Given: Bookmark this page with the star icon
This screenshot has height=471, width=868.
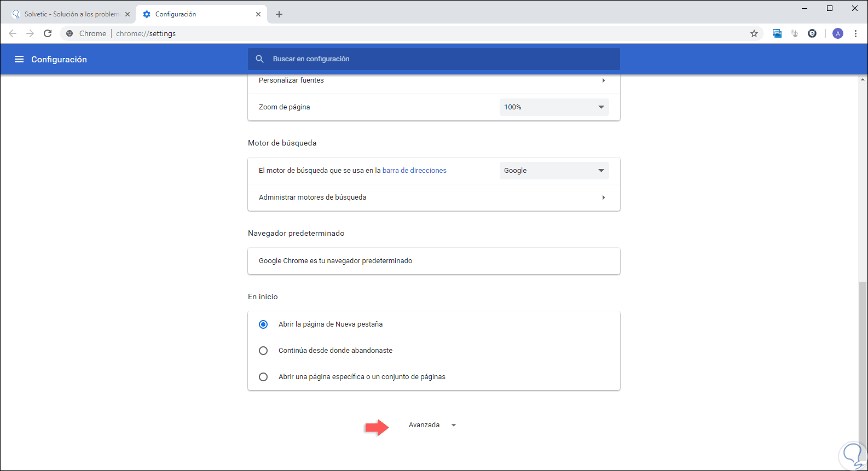Looking at the screenshot, I should point(754,33).
